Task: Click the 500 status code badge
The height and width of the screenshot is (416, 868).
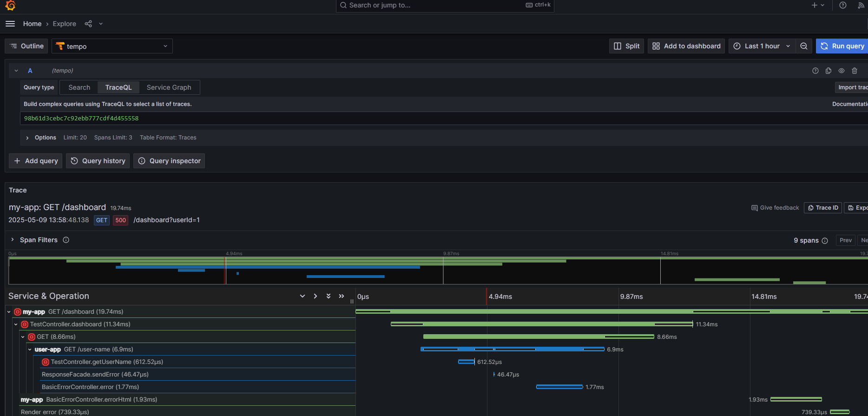Action: coord(121,220)
